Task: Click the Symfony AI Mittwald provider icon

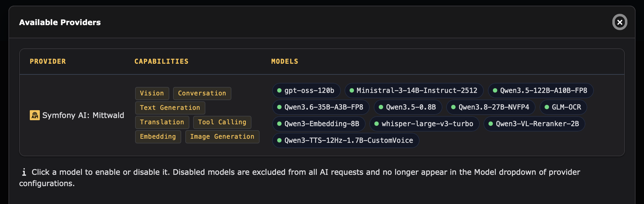Action: (x=35, y=115)
